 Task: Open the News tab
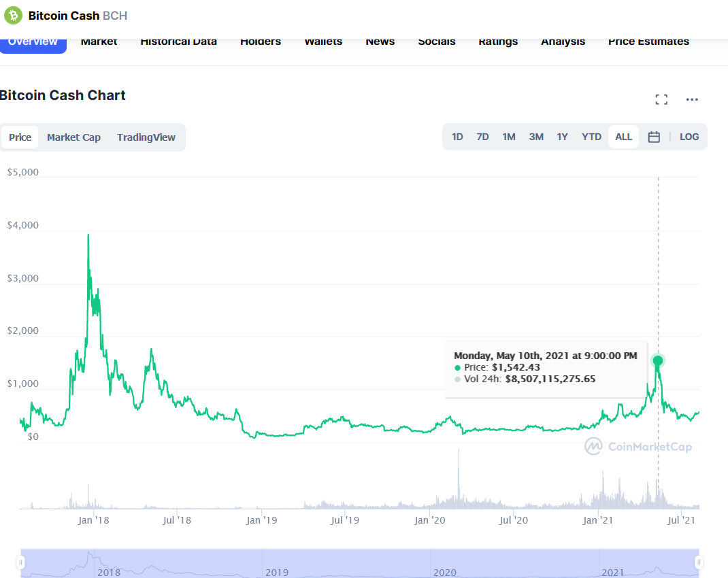pos(380,41)
